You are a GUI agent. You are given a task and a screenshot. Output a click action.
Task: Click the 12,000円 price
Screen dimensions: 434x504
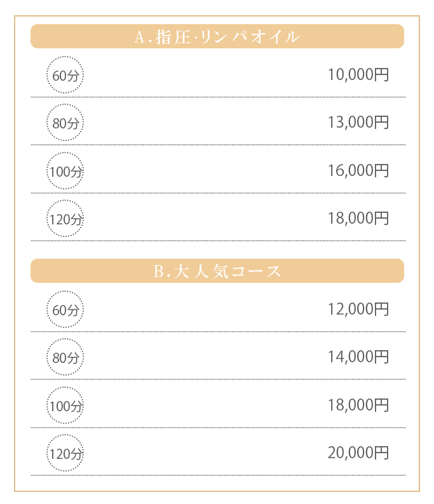(x=358, y=310)
